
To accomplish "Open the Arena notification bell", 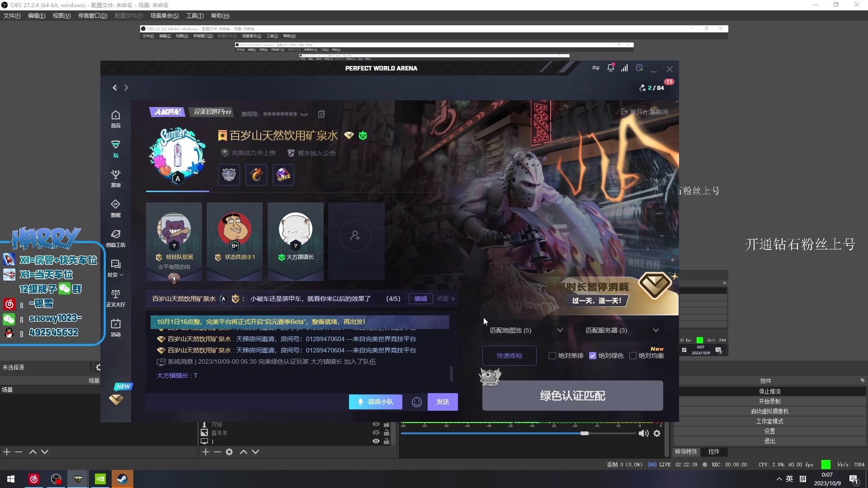I will click(610, 68).
